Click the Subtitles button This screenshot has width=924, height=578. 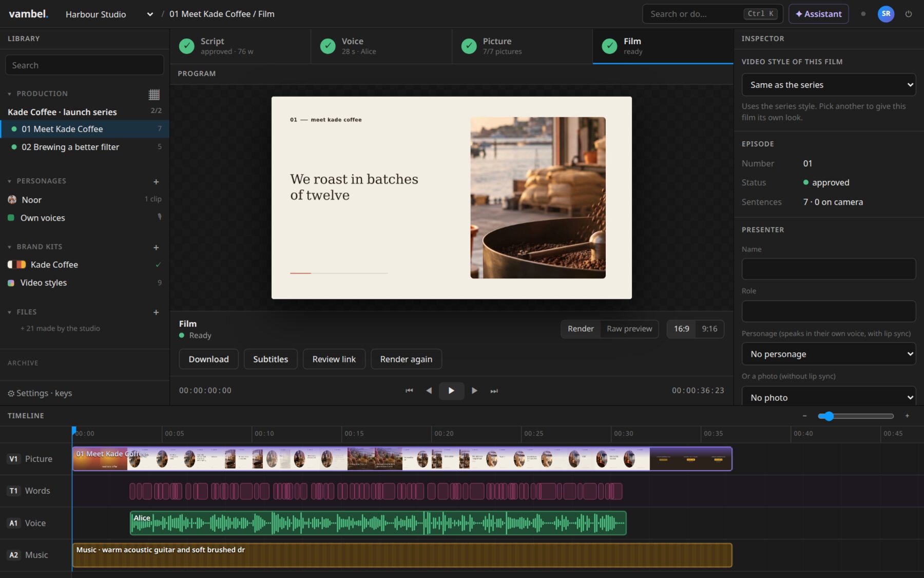271,359
